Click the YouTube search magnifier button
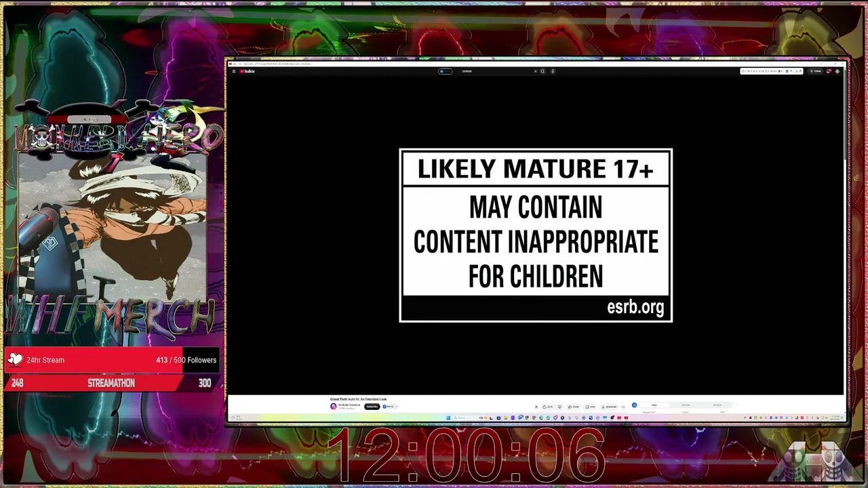868x488 pixels. pos(542,71)
